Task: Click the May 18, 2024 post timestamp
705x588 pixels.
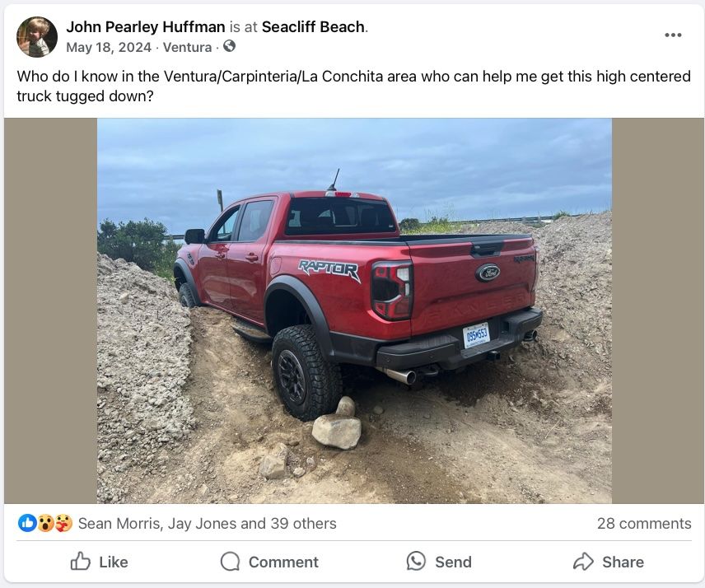Action: tap(109, 47)
